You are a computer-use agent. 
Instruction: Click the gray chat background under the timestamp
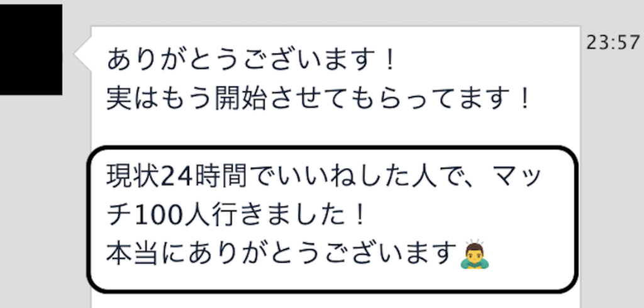(x=613, y=164)
